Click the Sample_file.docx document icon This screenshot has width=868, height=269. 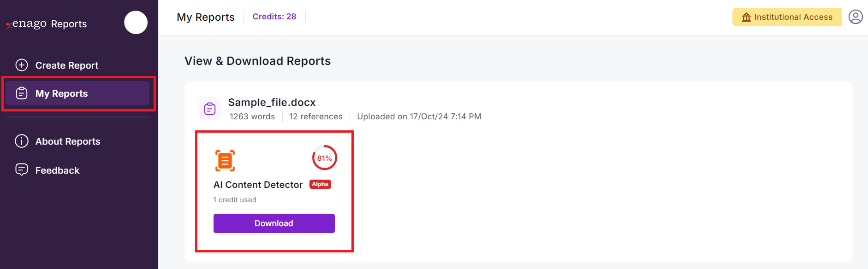click(210, 109)
